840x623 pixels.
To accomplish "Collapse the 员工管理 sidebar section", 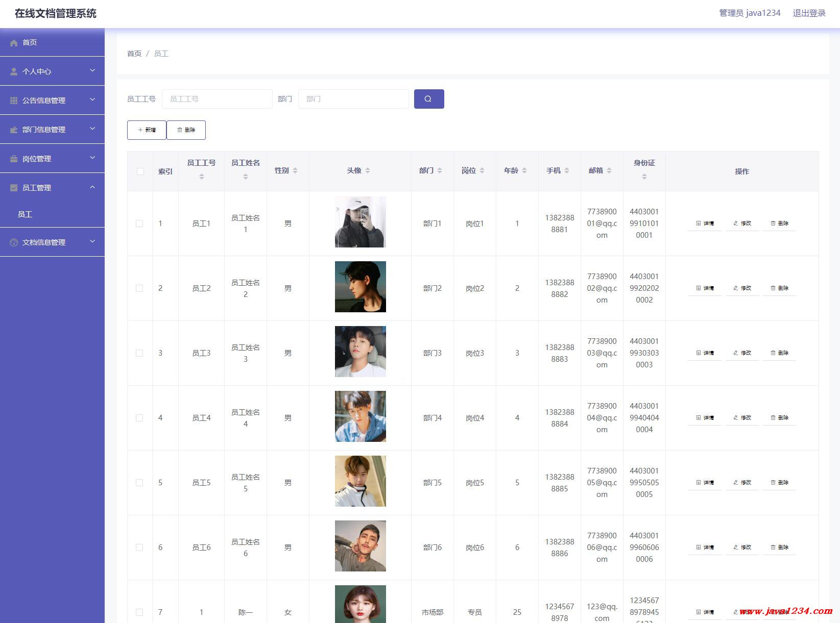I will pos(52,188).
